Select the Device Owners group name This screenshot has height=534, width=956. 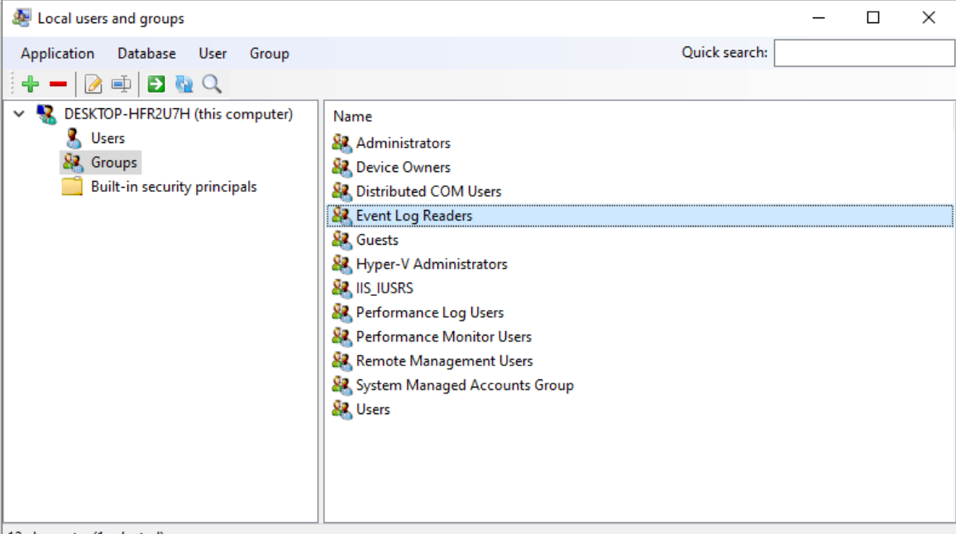[x=403, y=167]
